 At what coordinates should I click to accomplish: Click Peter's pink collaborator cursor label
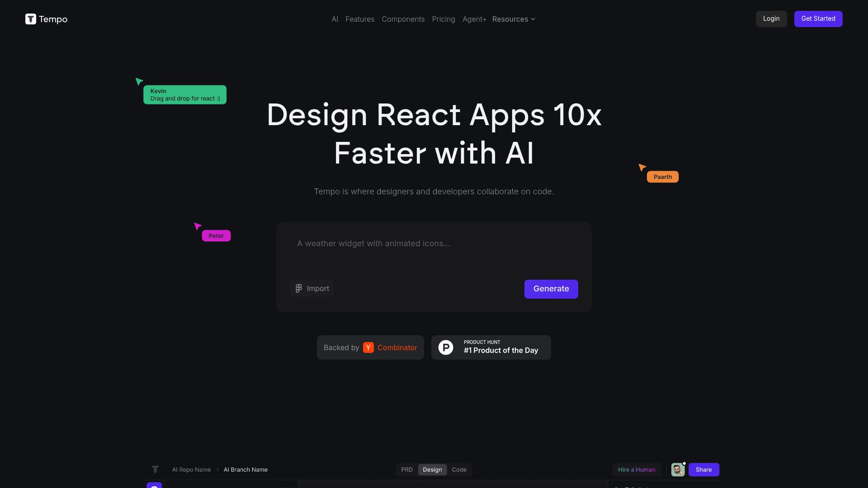216,235
